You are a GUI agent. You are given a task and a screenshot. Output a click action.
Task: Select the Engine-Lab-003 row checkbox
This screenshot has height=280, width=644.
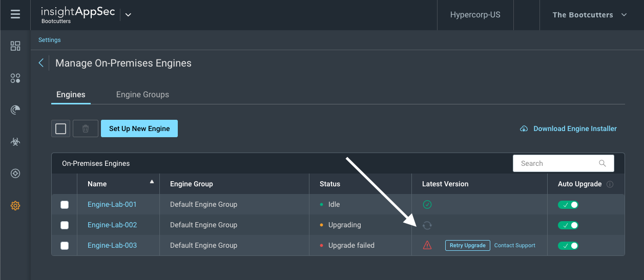click(x=65, y=246)
